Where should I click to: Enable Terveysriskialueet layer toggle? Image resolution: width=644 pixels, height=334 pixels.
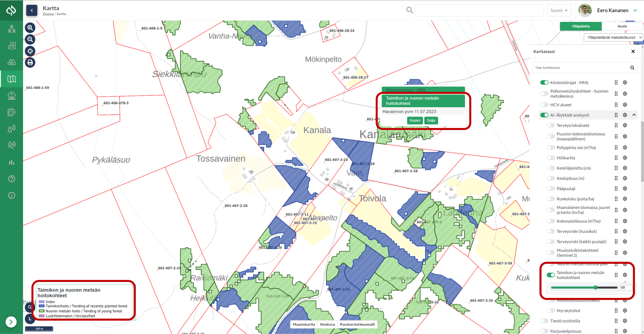click(551, 125)
